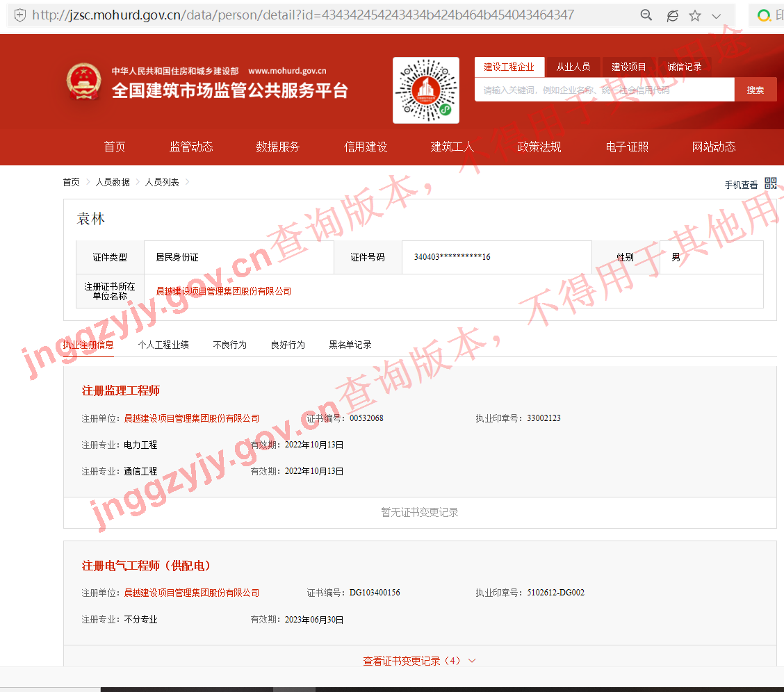The image size is (784, 692).
Task: Select the 建设项目 search tab
Action: [x=629, y=67]
